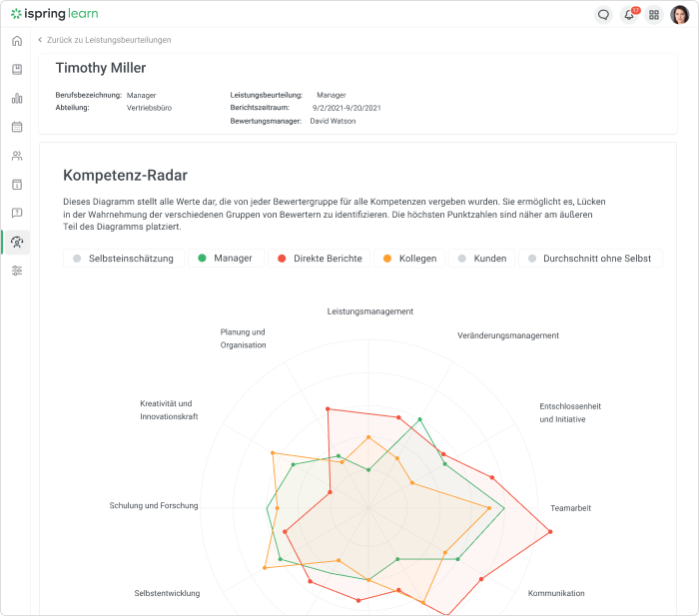Click the Timothy Miller name heading
Screen dimensions: 699x616
tap(101, 68)
